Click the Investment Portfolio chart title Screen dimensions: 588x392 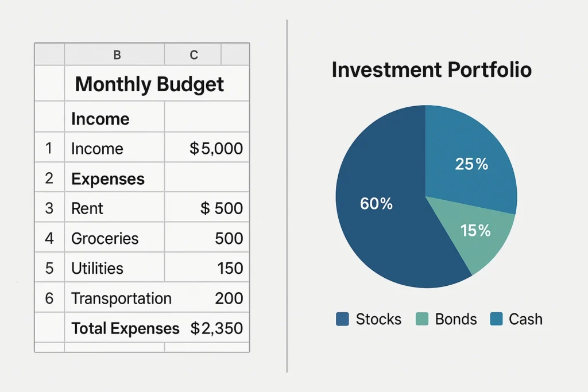tap(431, 70)
